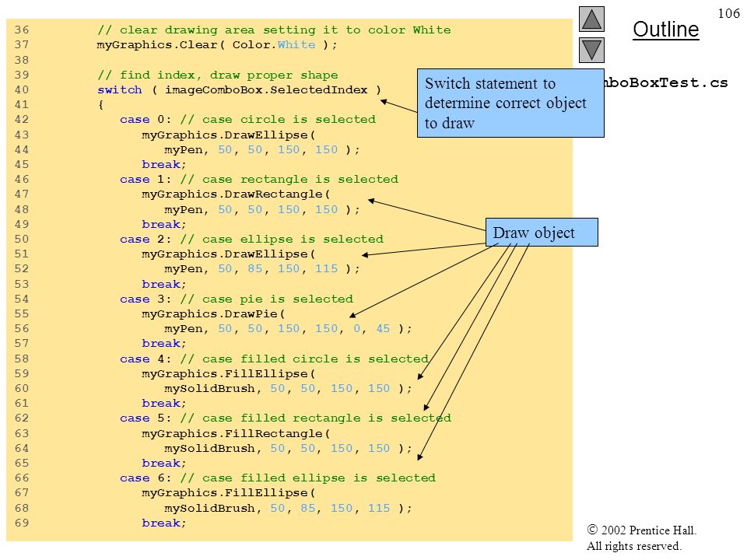Viewport: 747px width, 560px height.
Task: Click the ComboBoxTest.cs file name text
Action: (x=666, y=83)
